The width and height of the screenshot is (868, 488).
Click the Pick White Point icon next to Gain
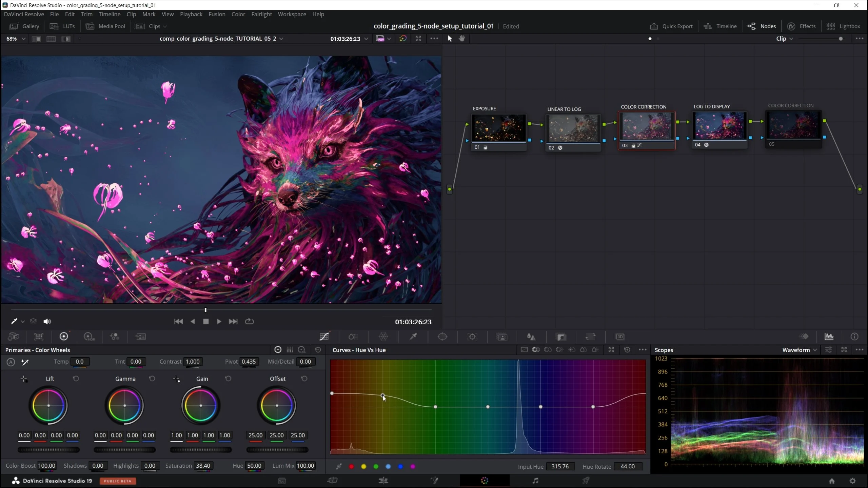pyautogui.click(x=176, y=379)
